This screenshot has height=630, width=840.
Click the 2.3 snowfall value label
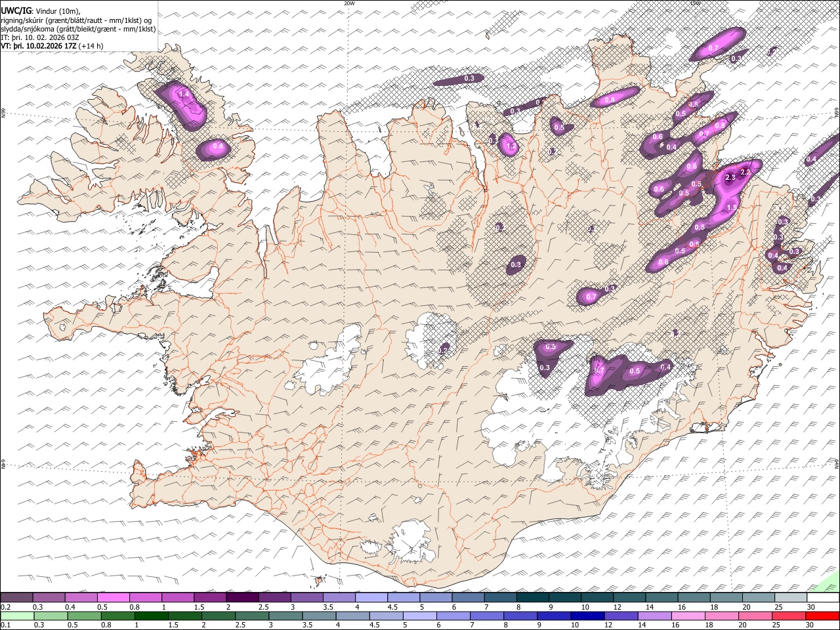coord(730,177)
